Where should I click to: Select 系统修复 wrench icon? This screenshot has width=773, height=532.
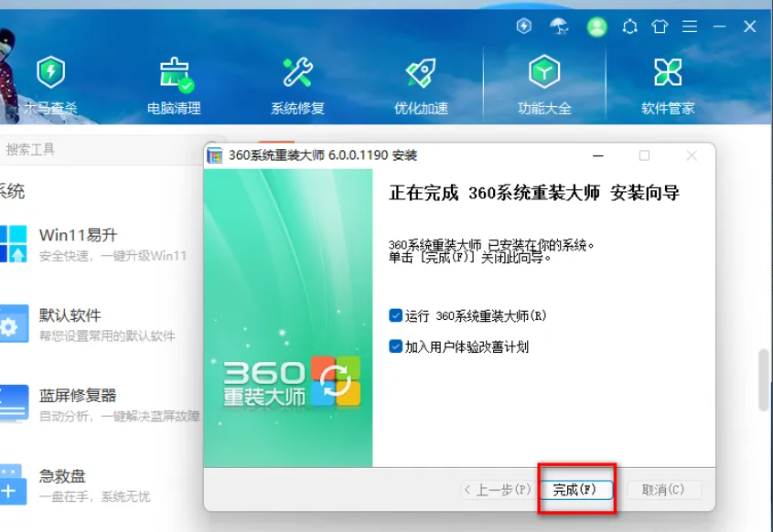pos(297,73)
